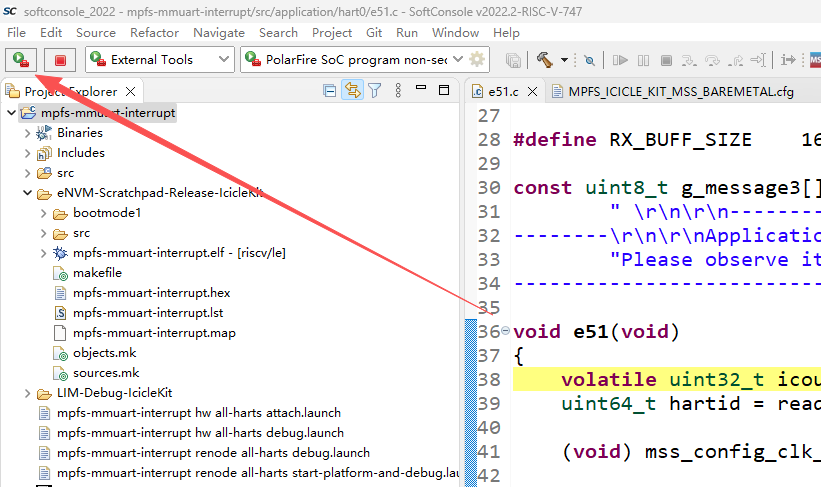Screen dimensions: 821x487
Task: Open the Source menu
Action: click(96, 32)
